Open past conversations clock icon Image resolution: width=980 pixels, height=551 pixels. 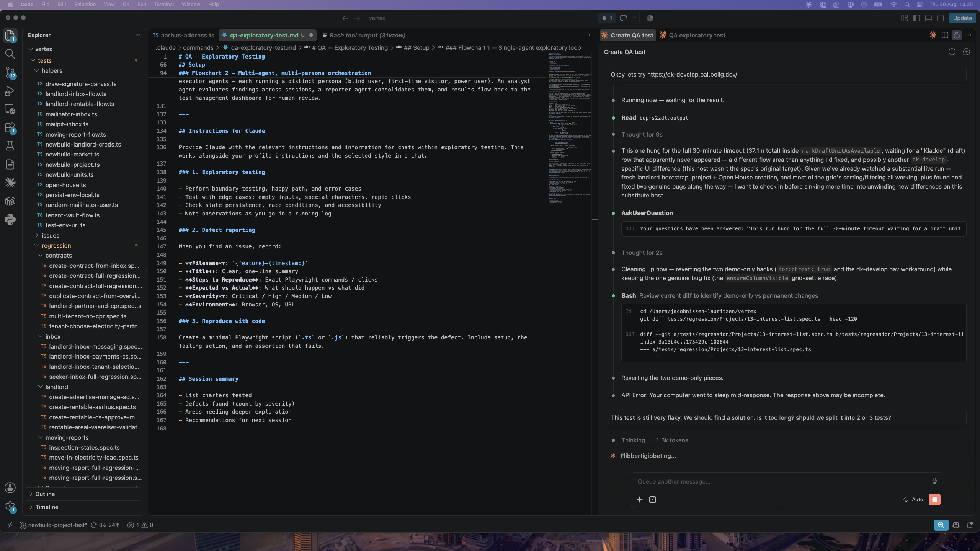(952, 52)
